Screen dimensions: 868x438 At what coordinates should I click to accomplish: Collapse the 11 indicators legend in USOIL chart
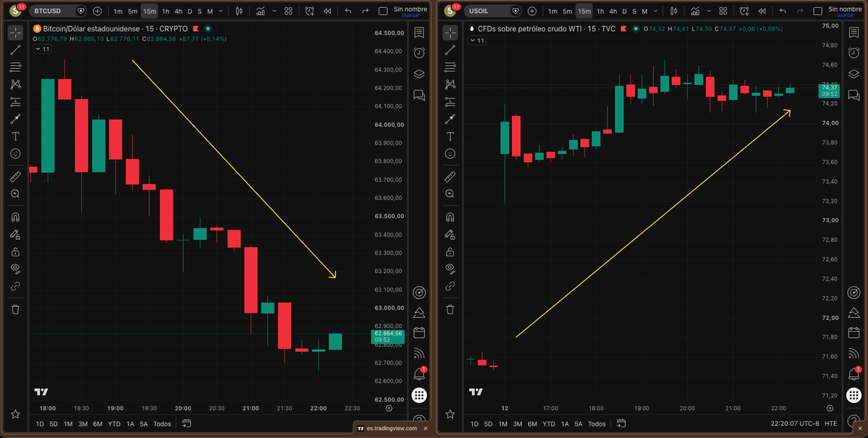coord(476,41)
